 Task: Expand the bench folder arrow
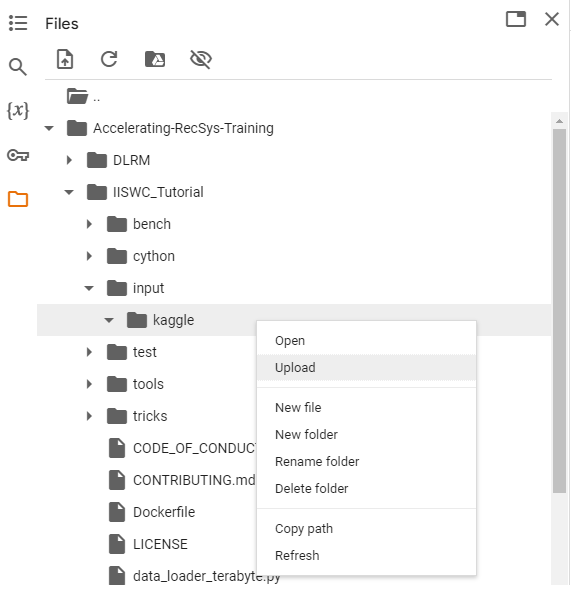[89, 224]
